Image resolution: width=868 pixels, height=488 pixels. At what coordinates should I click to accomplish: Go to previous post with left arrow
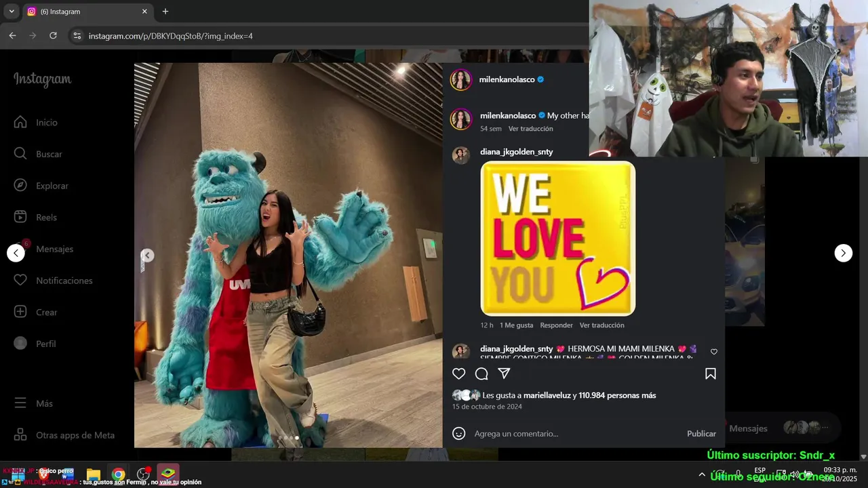tap(16, 253)
